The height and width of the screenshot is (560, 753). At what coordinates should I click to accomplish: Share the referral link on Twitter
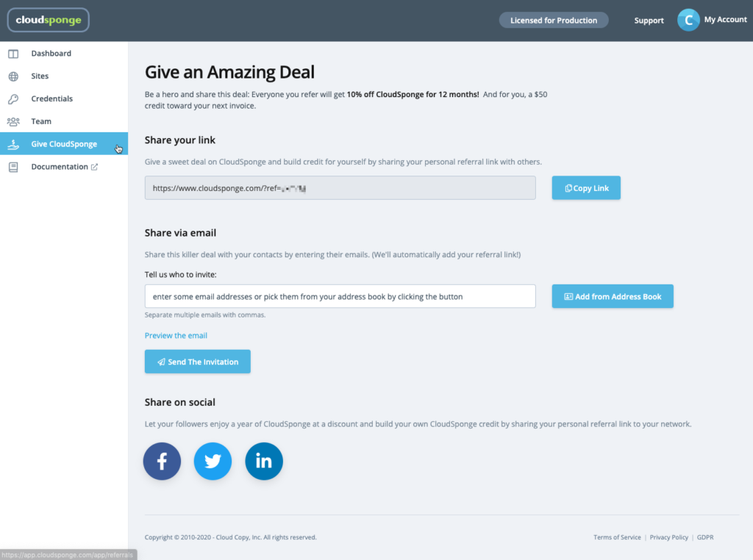click(213, 461)
